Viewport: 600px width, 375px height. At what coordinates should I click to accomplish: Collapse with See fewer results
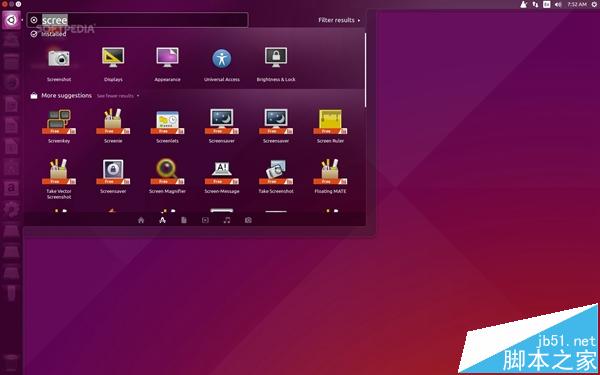click(x=118, y=96)
